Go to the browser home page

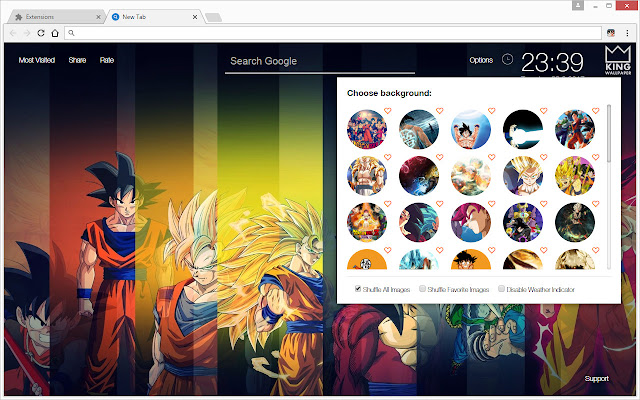click(x=55, y=33)
